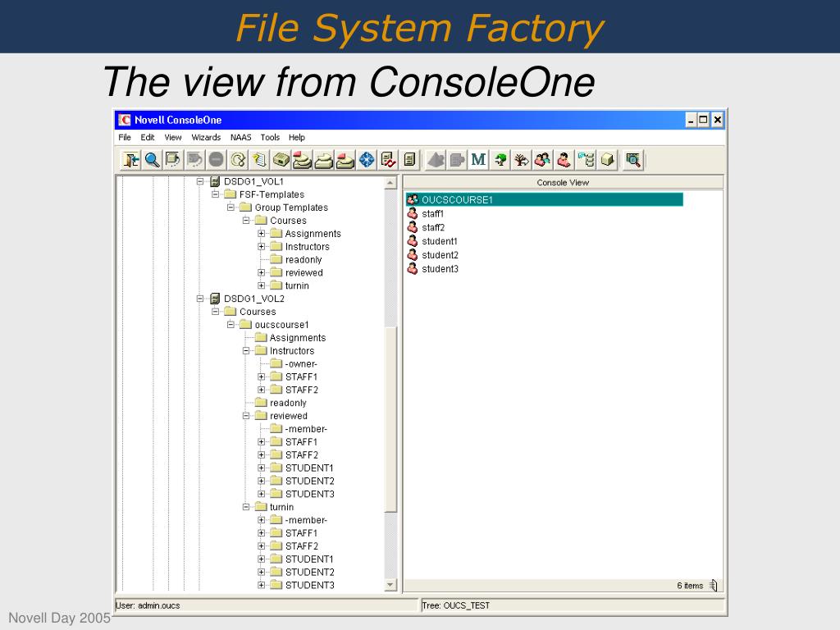
Task: Collapse the FSF-Templates folder node
Action: [216, 194]
